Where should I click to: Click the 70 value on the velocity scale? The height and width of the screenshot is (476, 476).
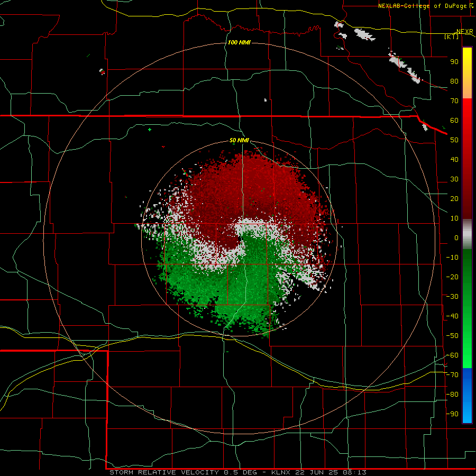[454, 101]
